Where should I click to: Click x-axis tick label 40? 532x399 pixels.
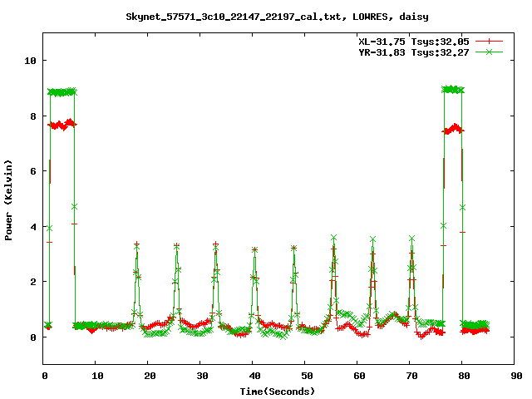click(254, 376)
